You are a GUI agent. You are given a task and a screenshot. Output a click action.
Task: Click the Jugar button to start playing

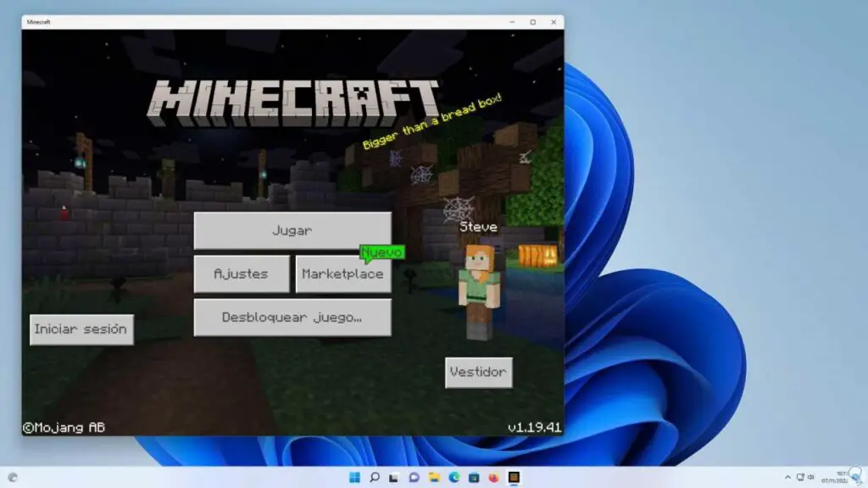pos(292,230)
